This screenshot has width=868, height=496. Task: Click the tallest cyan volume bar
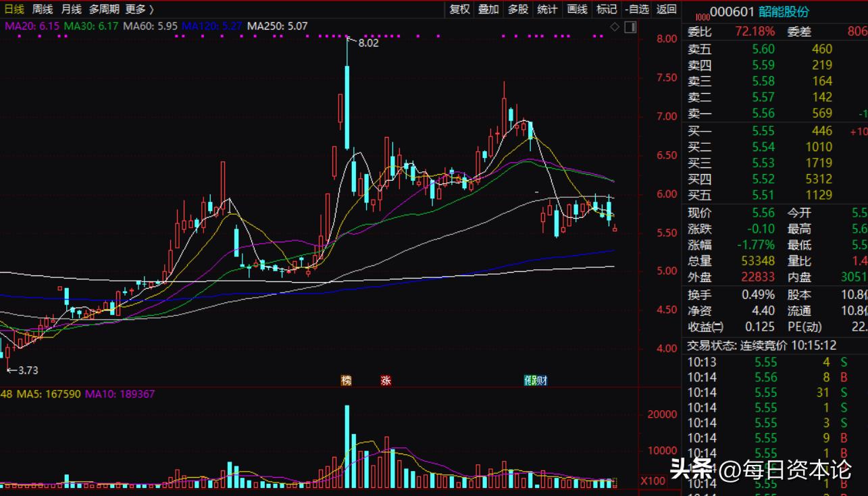click(x=347, y=446)
